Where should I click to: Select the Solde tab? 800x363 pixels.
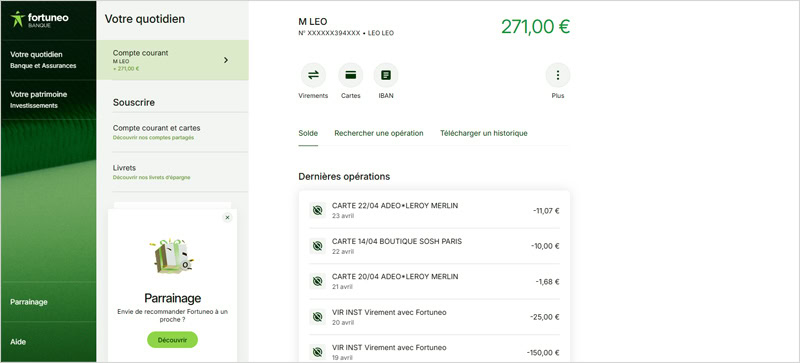308,133
